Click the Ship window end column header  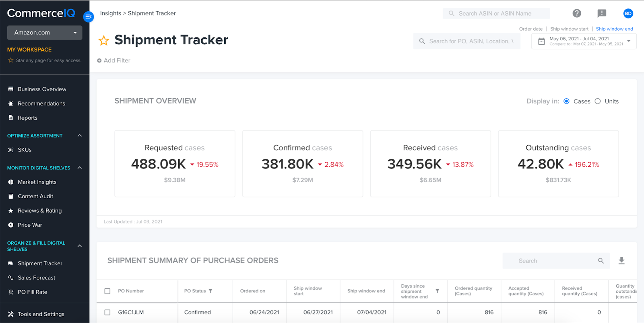point(366,291)
